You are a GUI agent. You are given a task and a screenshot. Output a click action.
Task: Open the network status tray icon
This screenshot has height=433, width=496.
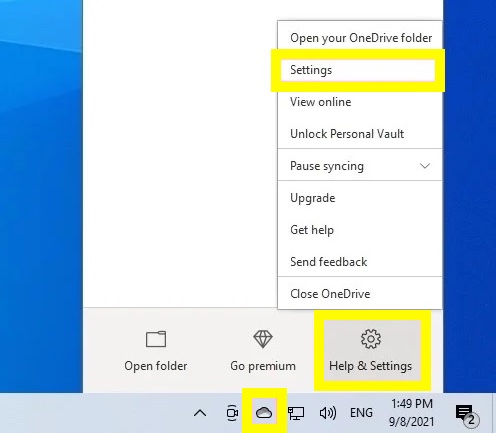pos(296,413)
